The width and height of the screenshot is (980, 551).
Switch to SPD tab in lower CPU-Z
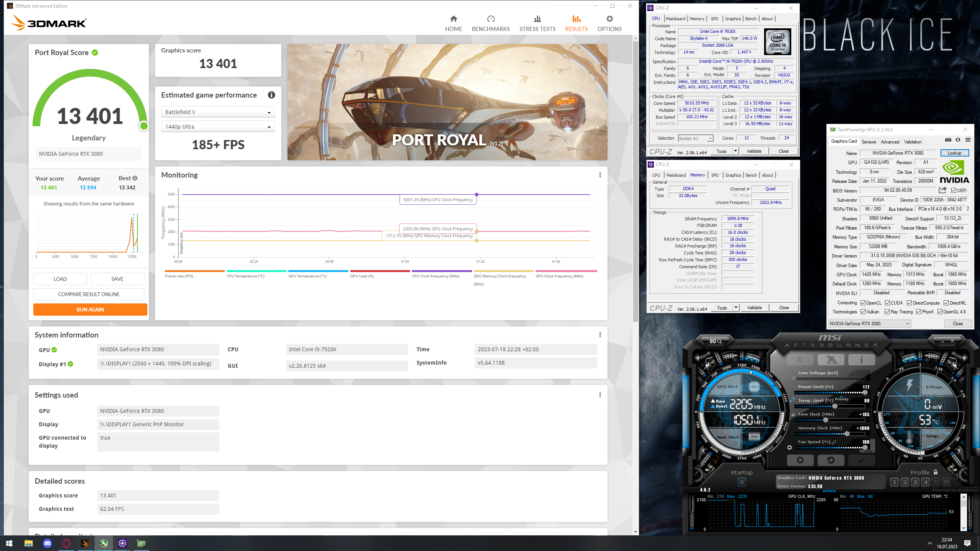715,175
